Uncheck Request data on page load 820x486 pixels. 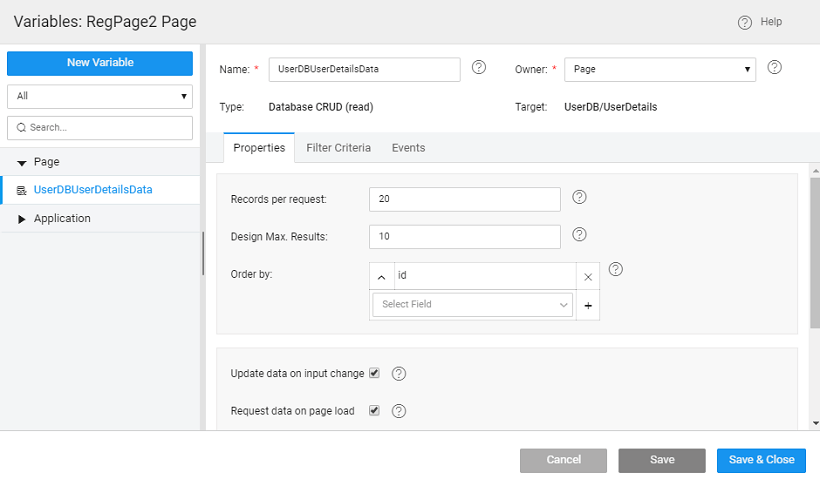pyautogui.click(x=374, y=410)
